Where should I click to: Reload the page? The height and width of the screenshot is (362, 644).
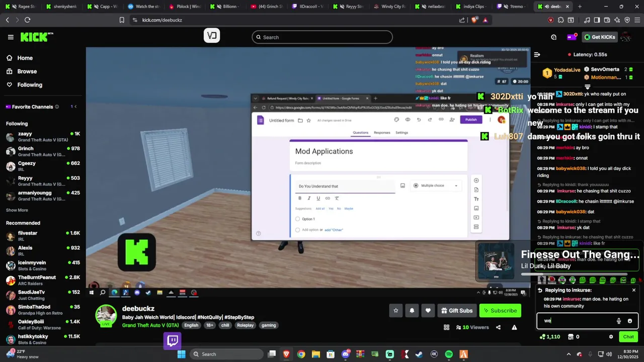click(27, 20)
